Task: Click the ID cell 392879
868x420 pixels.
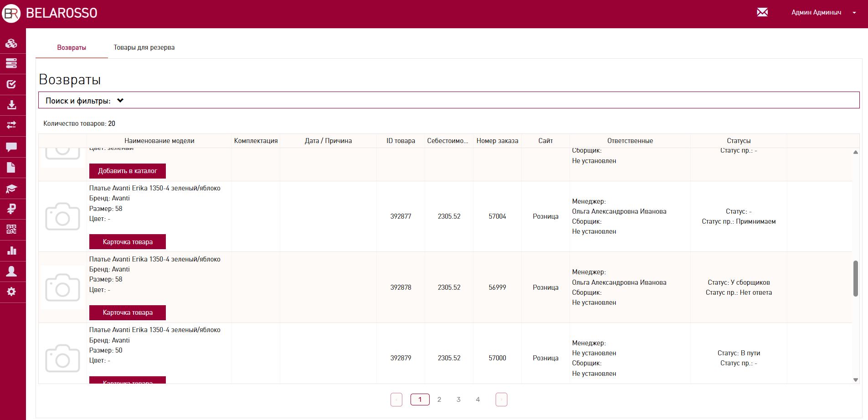Action: [x=401, y=358]
